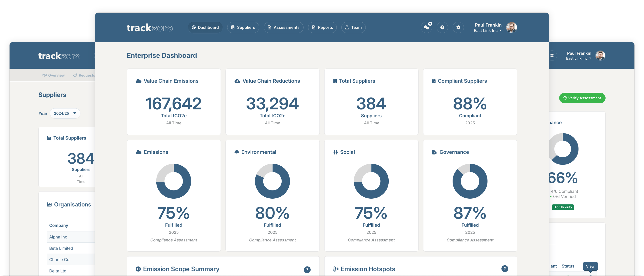Switch to Requests tab in Suppliers window

84,75
